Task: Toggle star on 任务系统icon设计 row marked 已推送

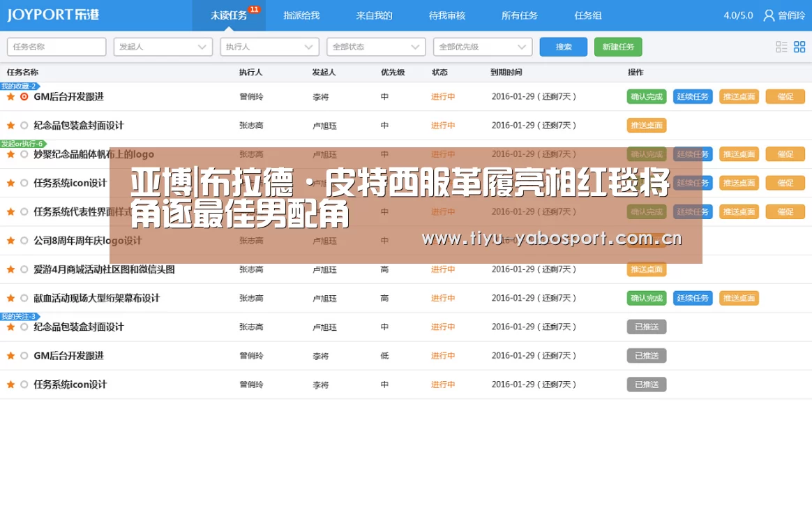Action: (x=10, y=384)
